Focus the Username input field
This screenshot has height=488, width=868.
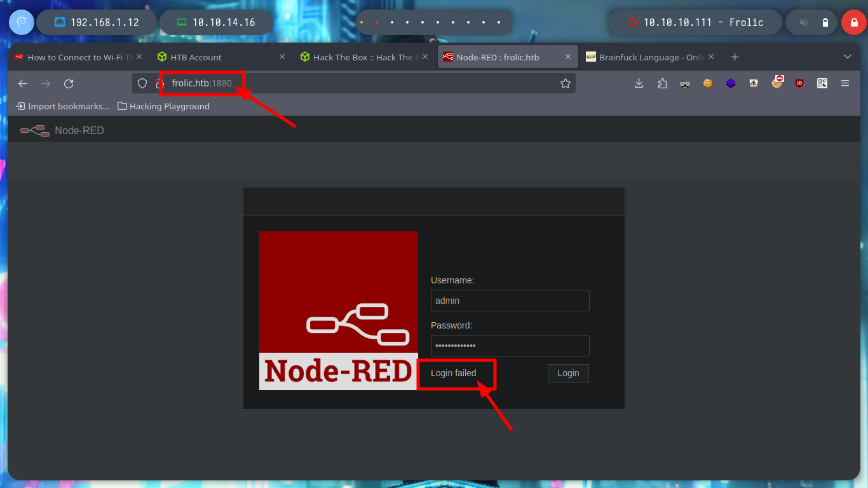510,301
